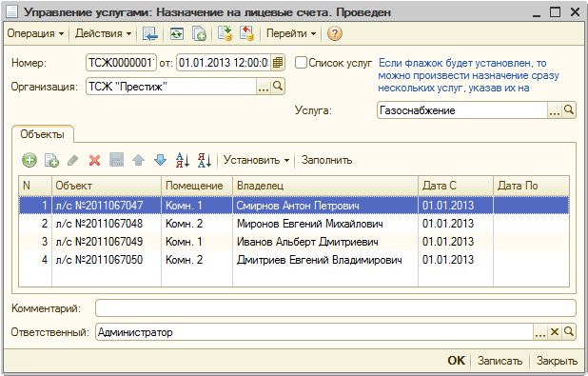Select row л/с №2011067050

click(x=294, y=259)
